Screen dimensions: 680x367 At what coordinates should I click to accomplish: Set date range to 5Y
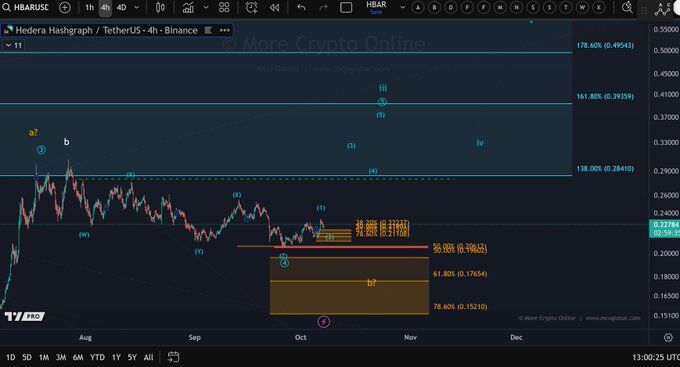click(132, 357)
